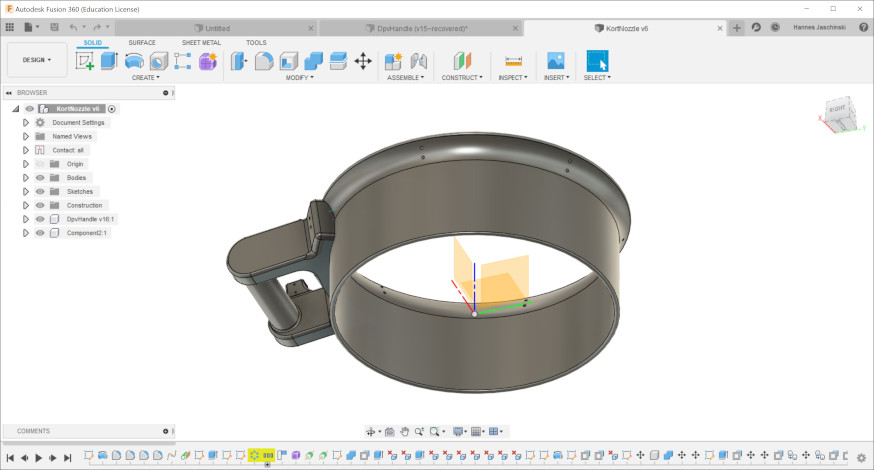Open the MODIFY dropdown menu
Viewport: 874px width, 470px height.
299,77
